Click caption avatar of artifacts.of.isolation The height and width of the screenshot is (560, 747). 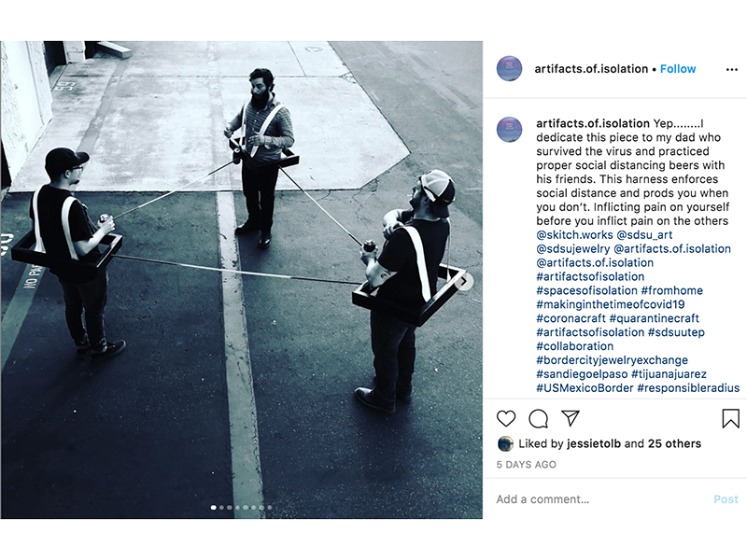pyautogui.click(x=509, y=130)
